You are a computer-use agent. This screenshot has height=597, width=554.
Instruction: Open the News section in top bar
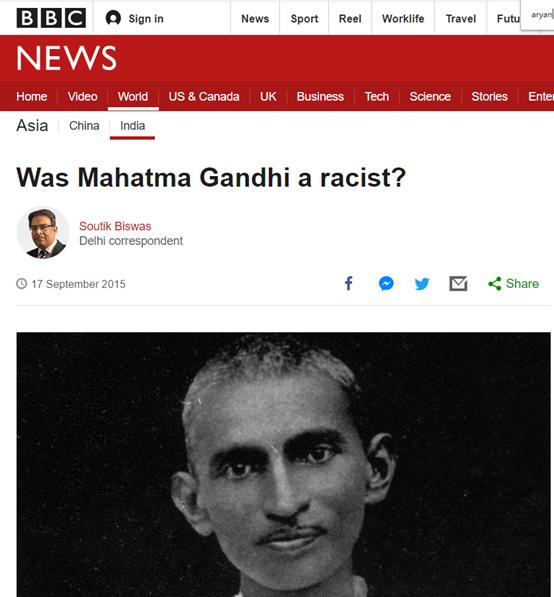[255, 18]
